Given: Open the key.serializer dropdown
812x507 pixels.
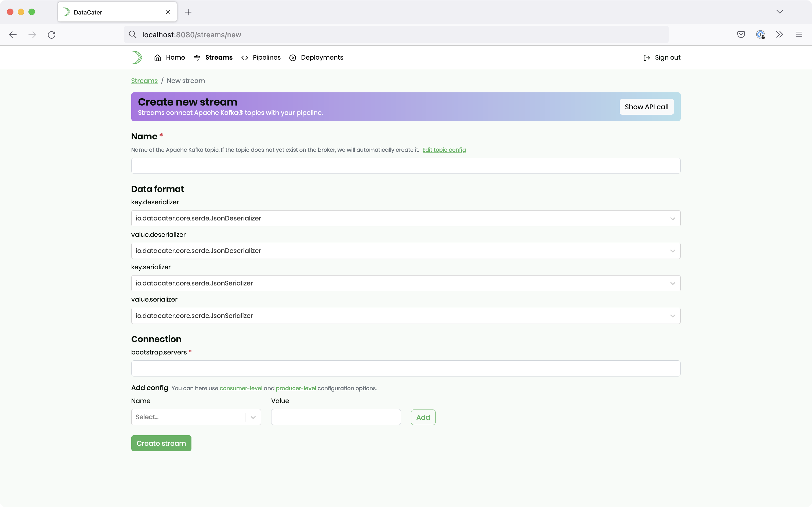Looking at the screenshot, I should point(672,283).
